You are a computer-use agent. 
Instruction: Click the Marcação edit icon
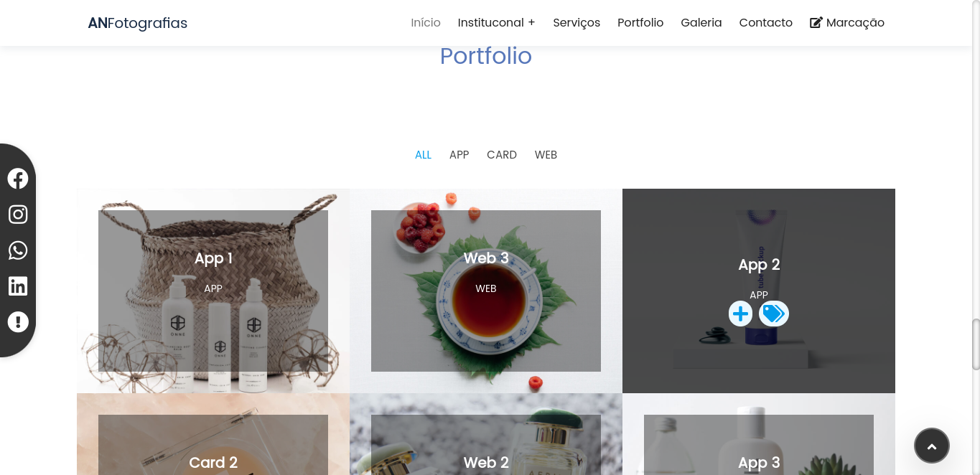(816, 22)
